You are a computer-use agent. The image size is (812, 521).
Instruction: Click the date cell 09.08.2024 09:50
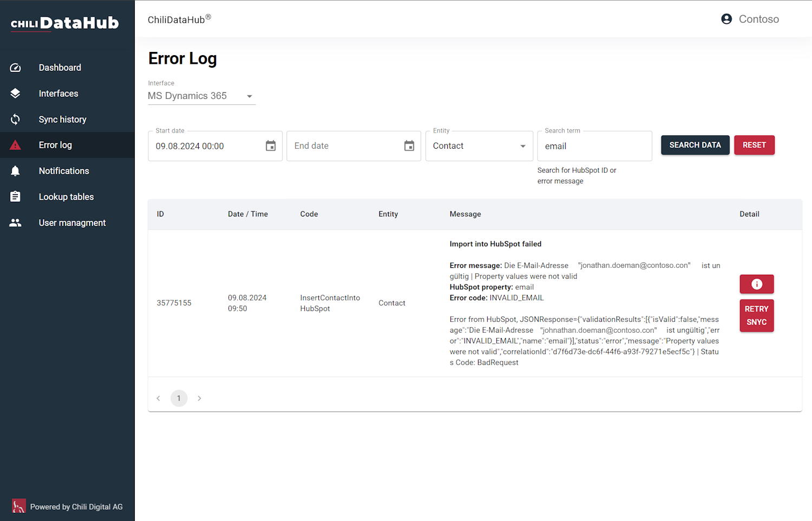(x=247, y=303)
